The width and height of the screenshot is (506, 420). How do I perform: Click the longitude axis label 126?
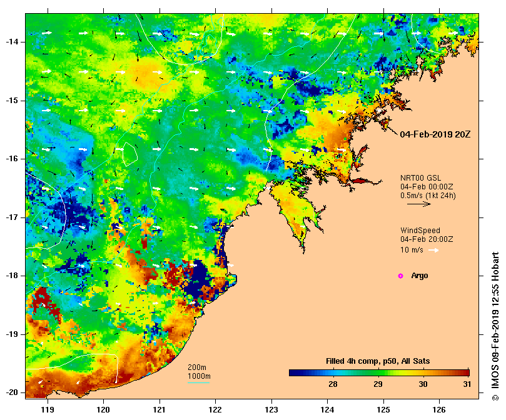pos(439,410)
